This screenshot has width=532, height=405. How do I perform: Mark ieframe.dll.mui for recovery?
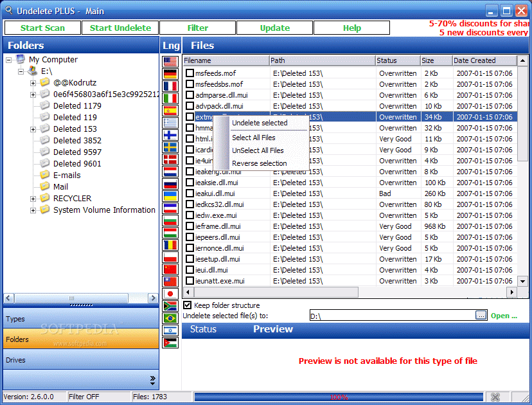[190, 226]
